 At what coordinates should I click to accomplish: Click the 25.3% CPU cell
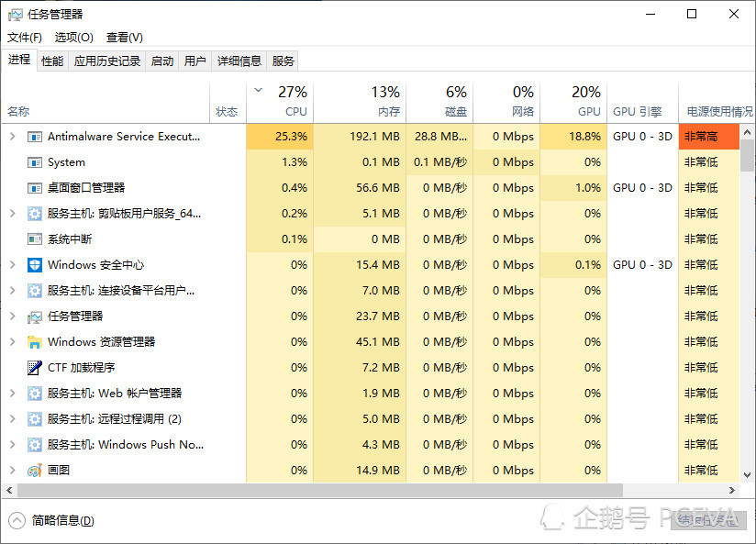click(280, 137)
